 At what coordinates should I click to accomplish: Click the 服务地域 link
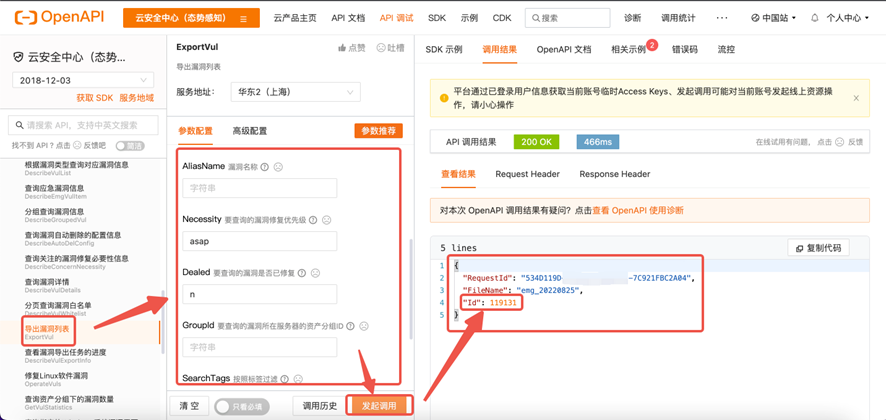pyautogui.click(x=136, y=98)
